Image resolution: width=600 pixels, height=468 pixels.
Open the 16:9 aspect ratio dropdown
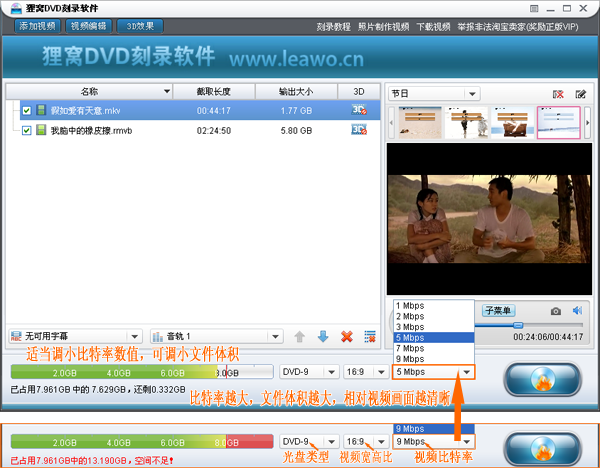(x=366, y=372)
